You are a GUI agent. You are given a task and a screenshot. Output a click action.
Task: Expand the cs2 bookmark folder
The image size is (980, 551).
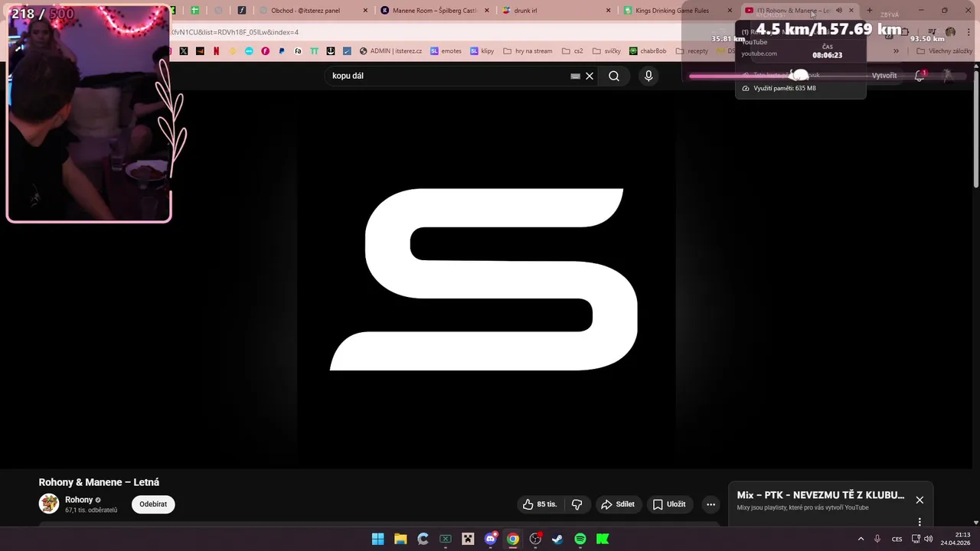tap(573, 51)
